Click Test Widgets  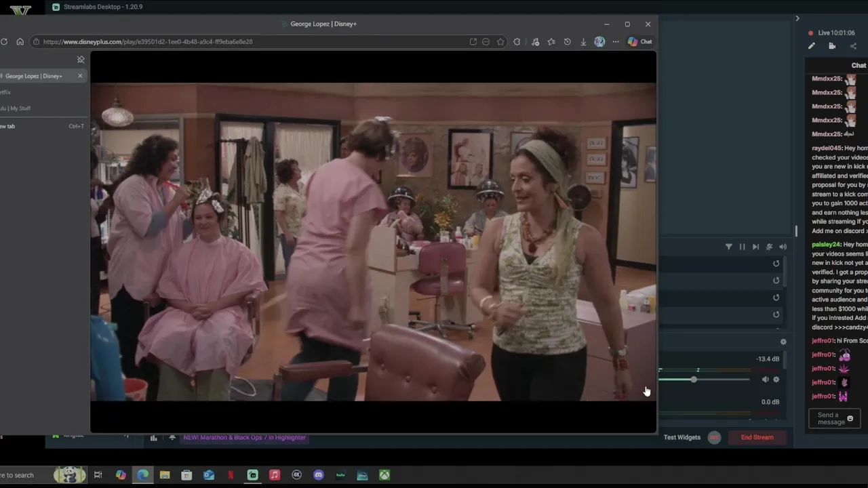pyautogui.click(x=682, y=437)
